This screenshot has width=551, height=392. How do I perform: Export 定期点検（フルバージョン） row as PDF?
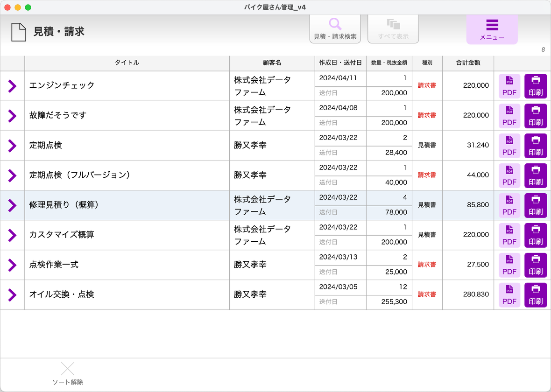(509, 175)
